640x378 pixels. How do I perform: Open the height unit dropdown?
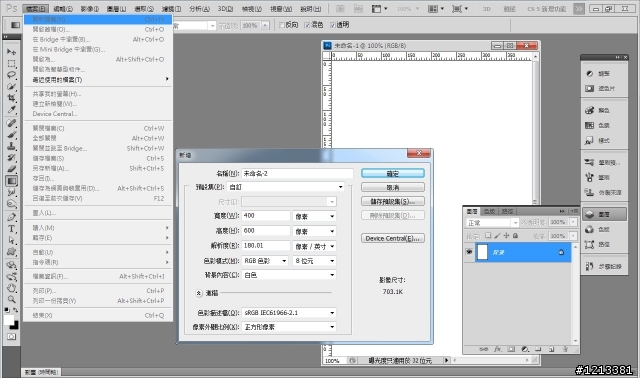(314, 231)
